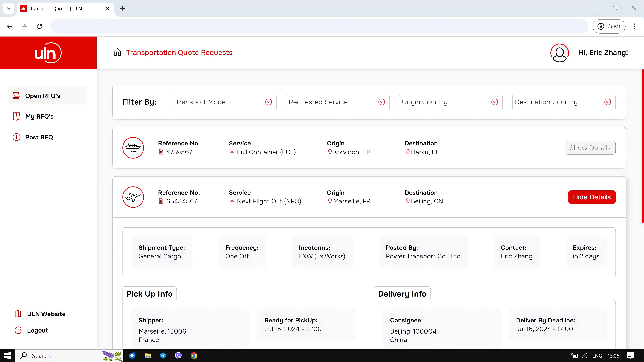Click Hide Details on quote 65434567
644x362 pixels.
[x=592, y=197]
